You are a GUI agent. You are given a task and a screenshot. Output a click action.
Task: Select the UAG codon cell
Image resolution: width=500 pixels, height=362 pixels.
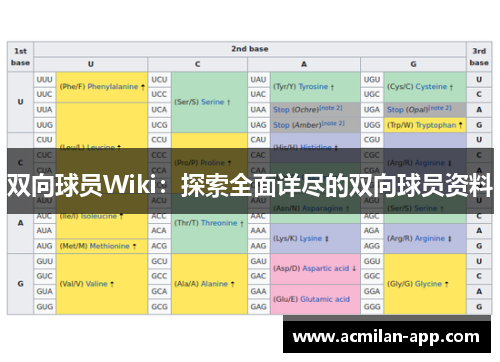coord(259,125)
